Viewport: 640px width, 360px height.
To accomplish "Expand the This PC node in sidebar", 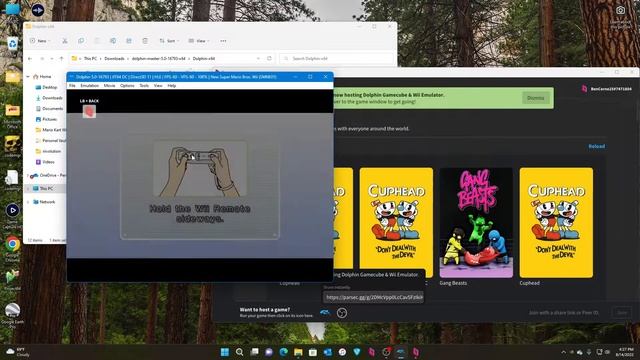I will pos(28,189).
